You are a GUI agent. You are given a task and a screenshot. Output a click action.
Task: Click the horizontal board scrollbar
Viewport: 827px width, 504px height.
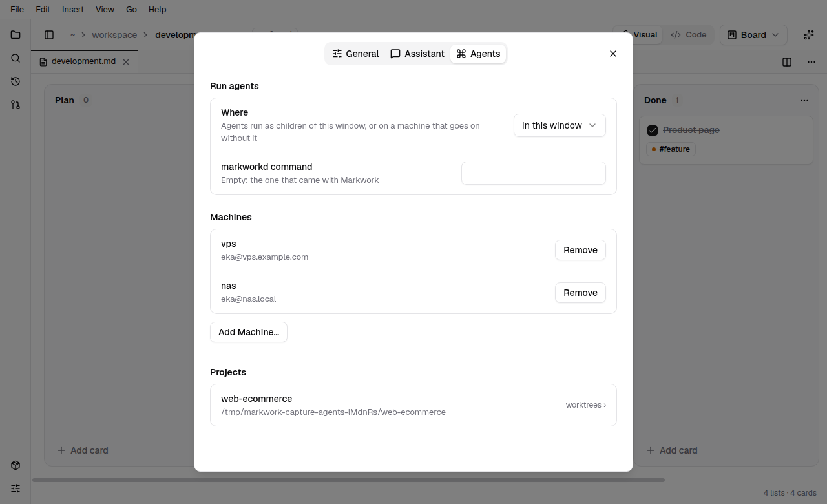click(348, 480)
